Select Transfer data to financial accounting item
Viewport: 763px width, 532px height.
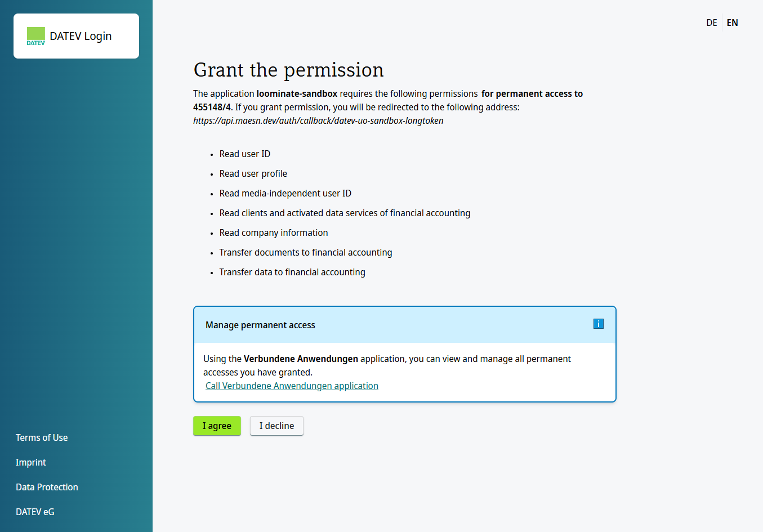click(292, 272)
